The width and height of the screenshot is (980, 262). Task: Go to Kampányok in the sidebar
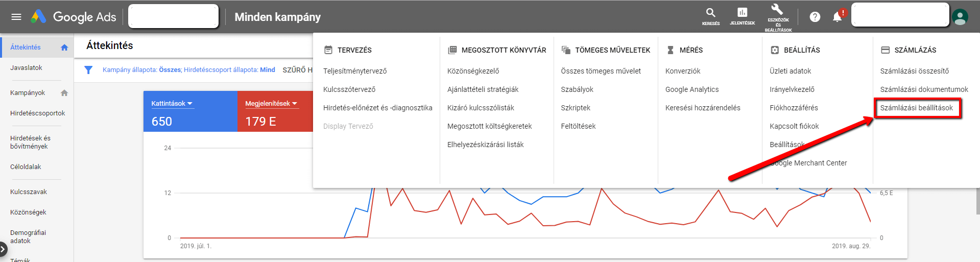click(x=28, y=93)
